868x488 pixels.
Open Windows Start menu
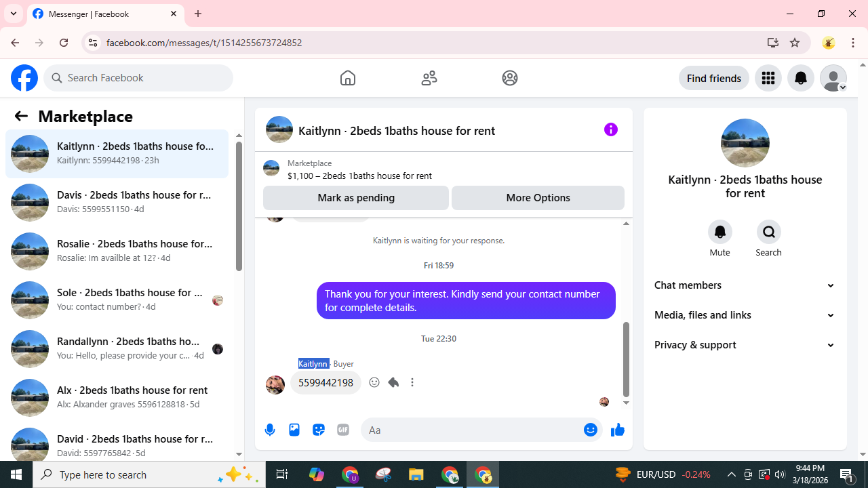[x=16, y=474]
